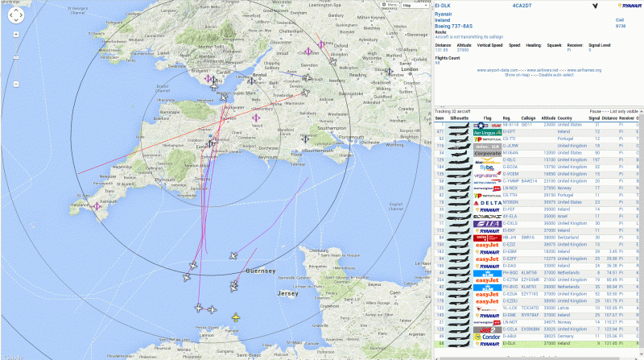Screen dimensions: 644x360
Task: Click the Show on map link
Action: (x=517, y=75)
